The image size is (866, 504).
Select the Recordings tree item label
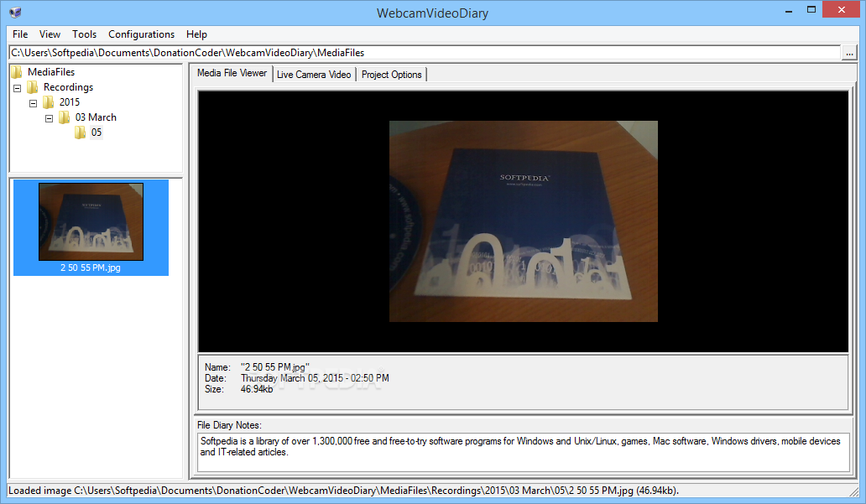(x=69, y=87)
